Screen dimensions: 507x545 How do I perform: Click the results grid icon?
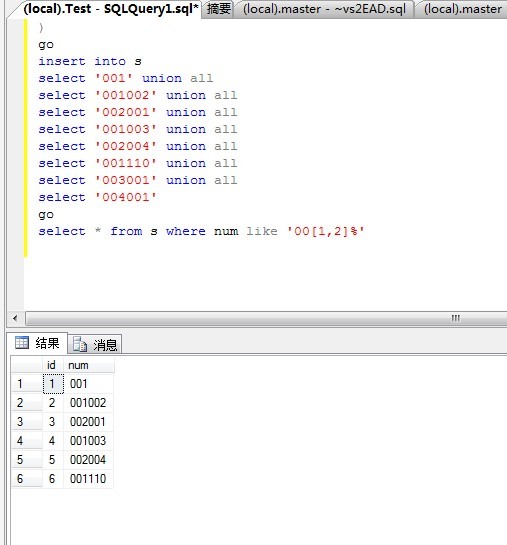pos(22,343)
